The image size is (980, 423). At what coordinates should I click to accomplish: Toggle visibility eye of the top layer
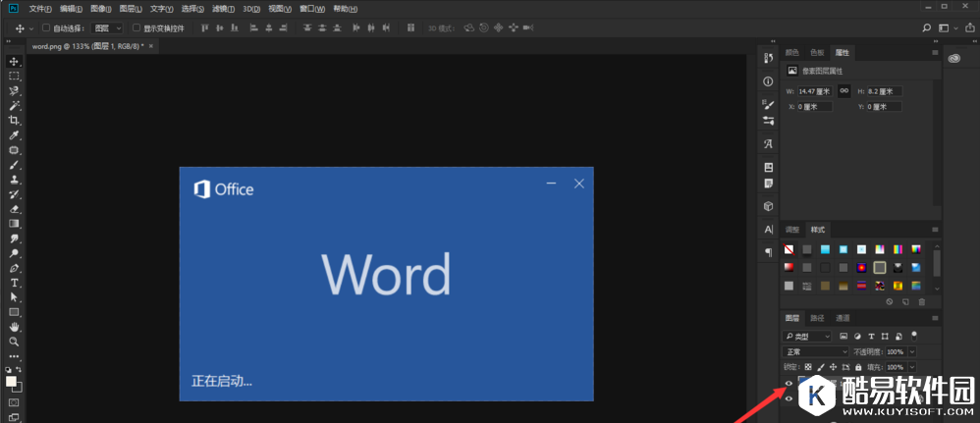[789, 383]
